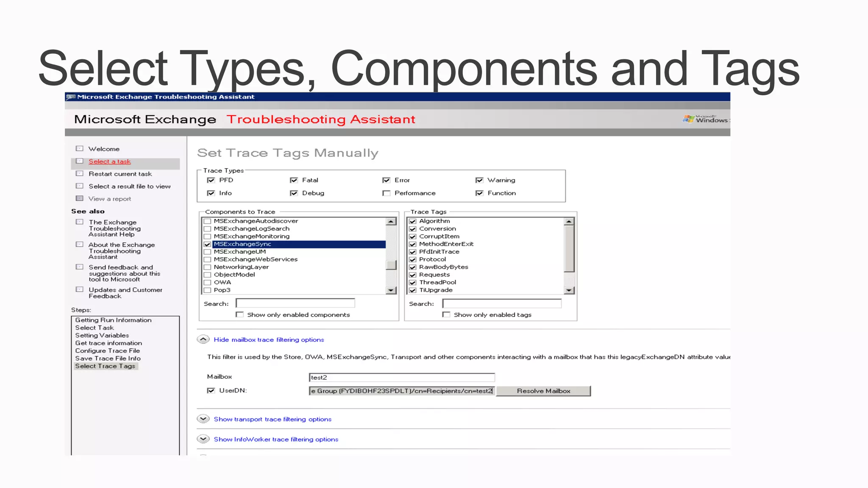Select the Save Trace File Info step
Image resolution: width=868 pixels, height=488 pixels.
pyautogui.click(x=108, y=358)
